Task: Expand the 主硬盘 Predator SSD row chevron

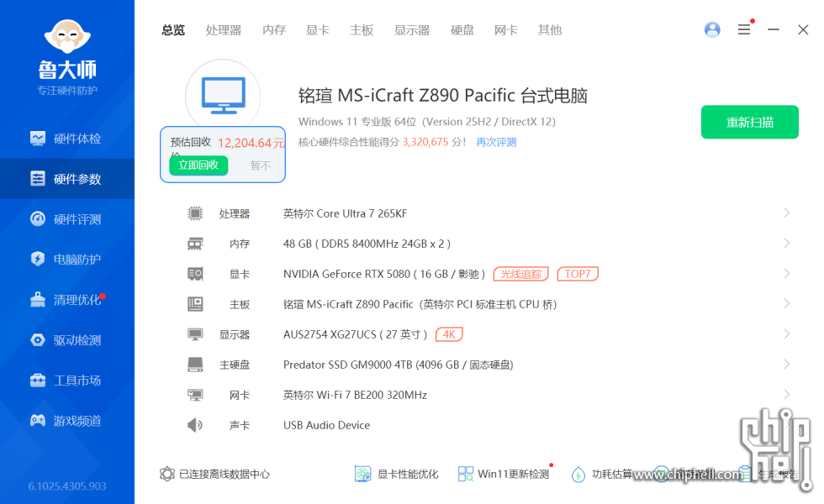Action: [x=787, y=365]
